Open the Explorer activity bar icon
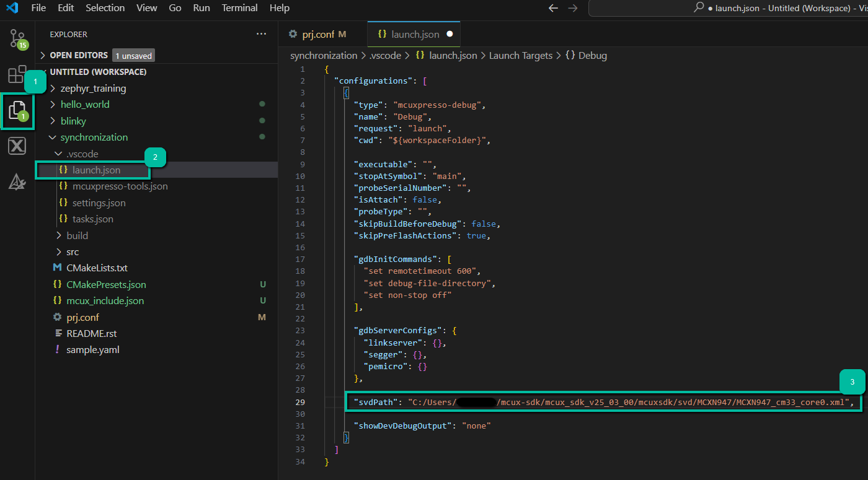The image size is (868, 480). [17, 111]
